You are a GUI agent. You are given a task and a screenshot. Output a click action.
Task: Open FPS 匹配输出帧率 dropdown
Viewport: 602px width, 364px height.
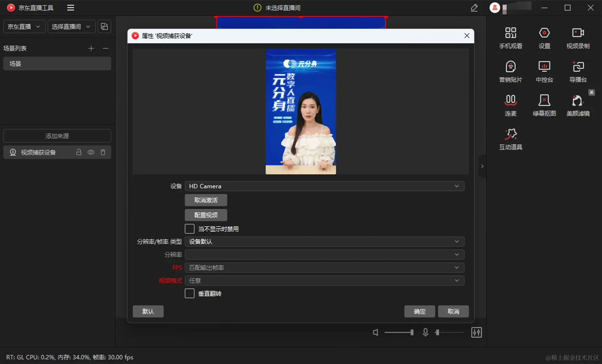click(x=324, y=268)
